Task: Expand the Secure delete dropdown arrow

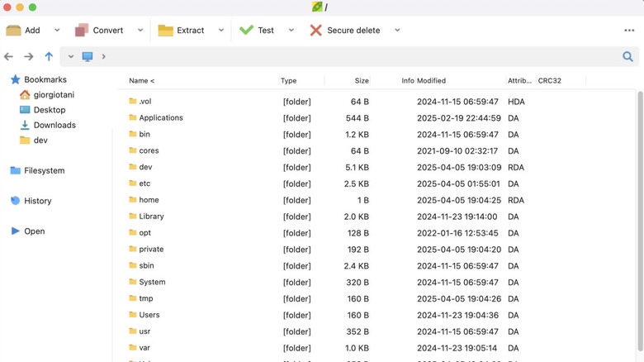Action: 397,31
